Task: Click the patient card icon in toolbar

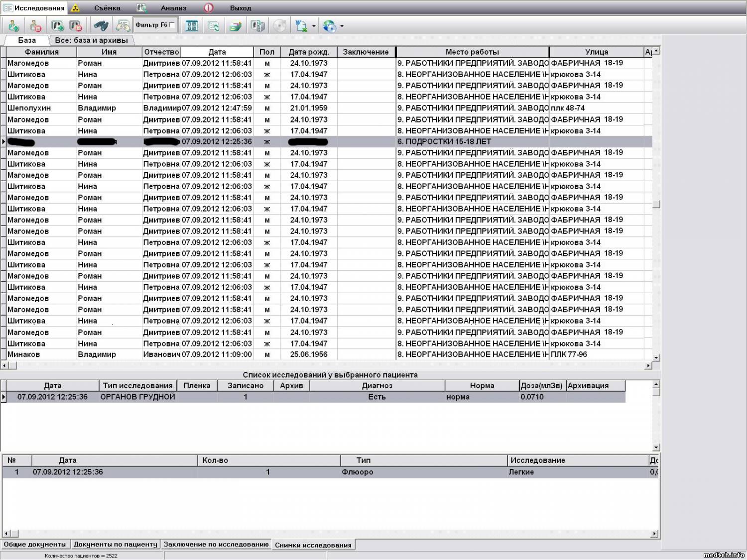Action: (x=123, y=25)
